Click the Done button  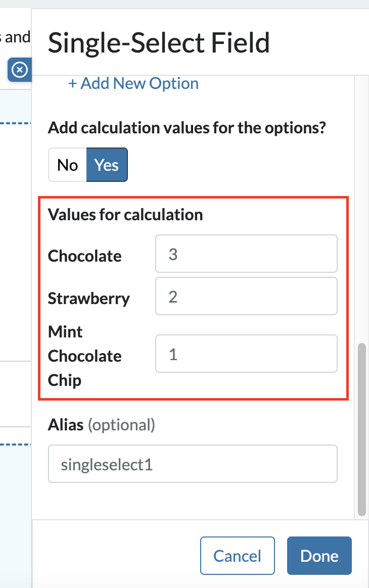[x=319, y=556]
